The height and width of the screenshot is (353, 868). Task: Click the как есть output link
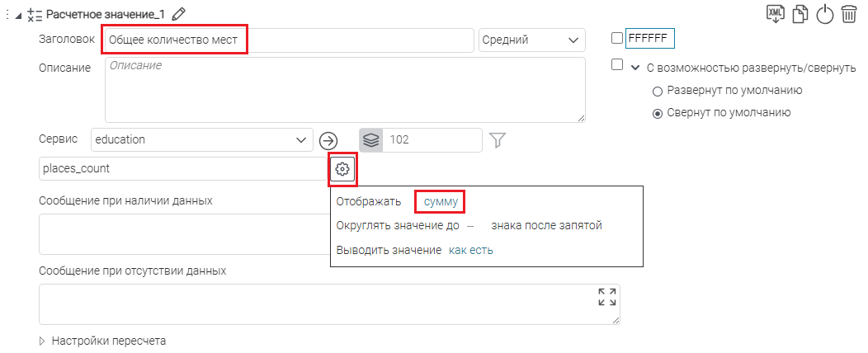[x=470, y=250]
